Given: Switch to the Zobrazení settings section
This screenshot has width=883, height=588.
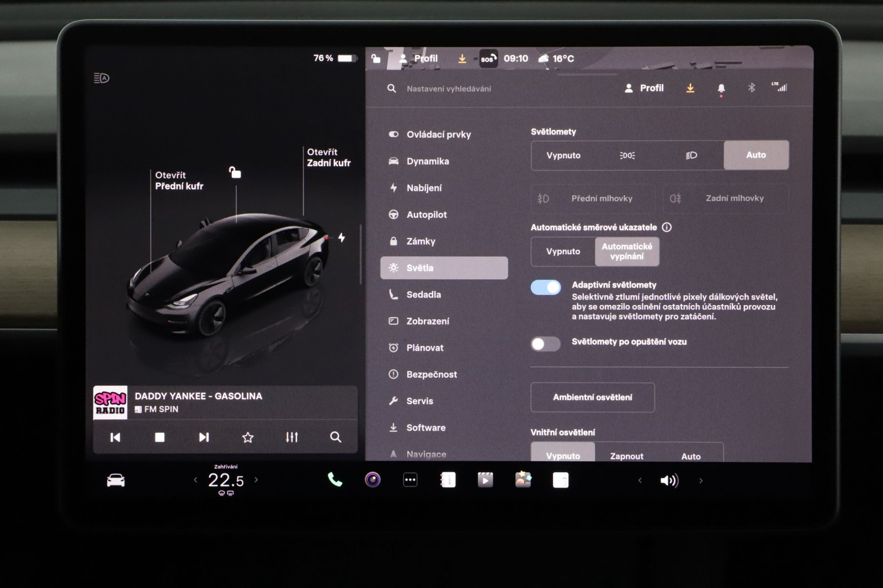Looking at the screenshot, I should coord(427,321).
